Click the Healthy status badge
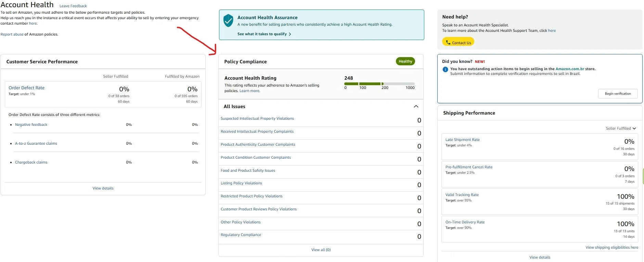 [x=405, y=61]
